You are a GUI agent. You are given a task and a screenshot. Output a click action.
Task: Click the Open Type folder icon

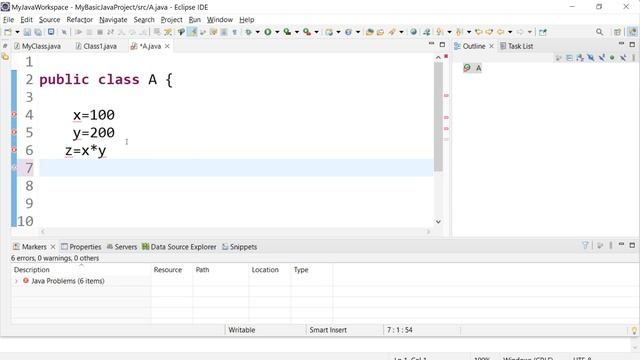pyautogui.click(x=370, y=32)
